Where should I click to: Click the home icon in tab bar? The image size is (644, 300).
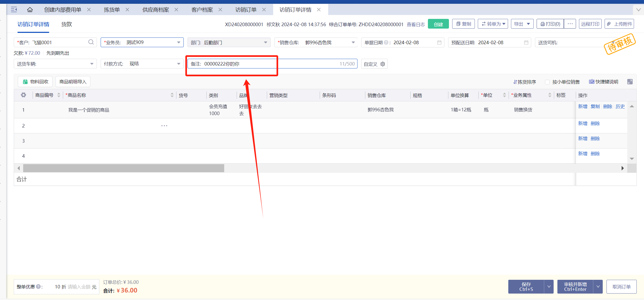(30, 10)
